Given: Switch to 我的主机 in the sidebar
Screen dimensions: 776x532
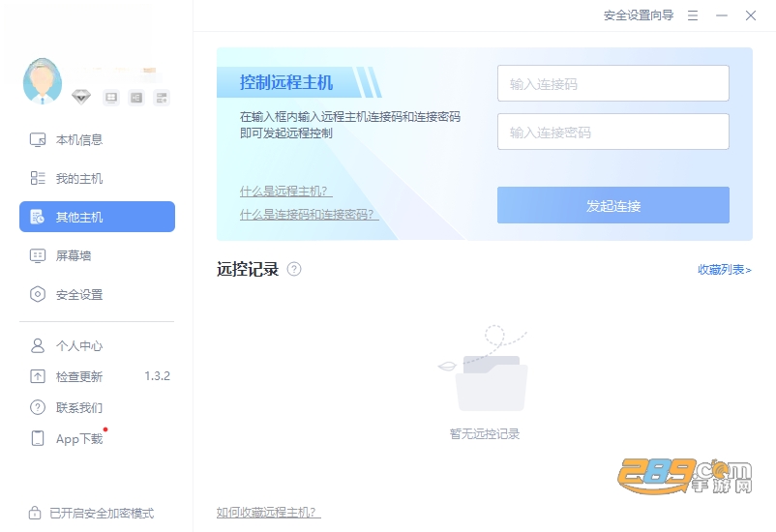Looking at the screenshot, I should (x=97, y=178).
